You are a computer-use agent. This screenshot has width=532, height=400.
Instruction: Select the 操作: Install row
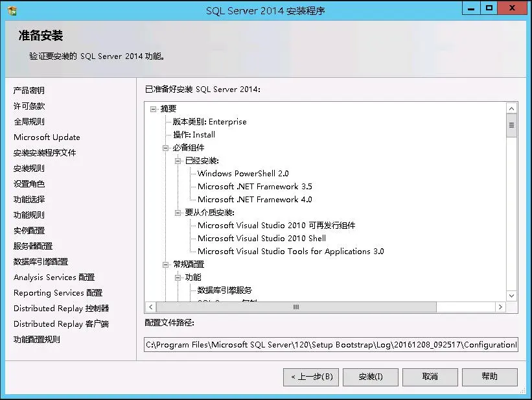(x=194, y=135)
